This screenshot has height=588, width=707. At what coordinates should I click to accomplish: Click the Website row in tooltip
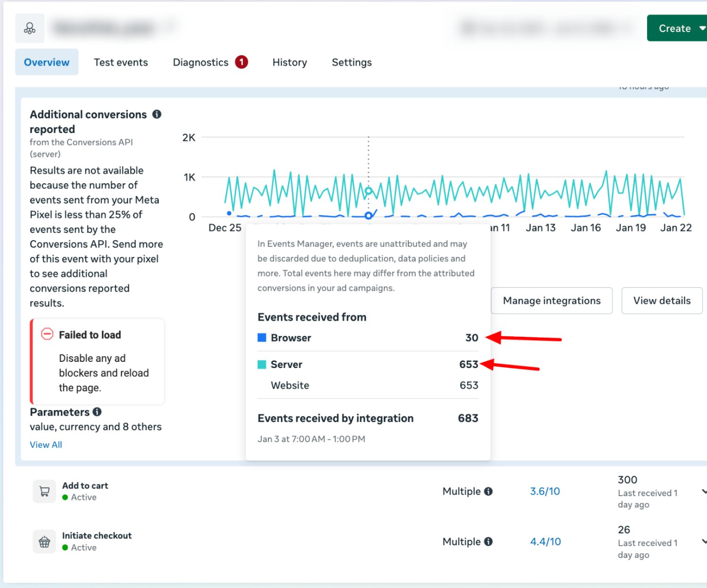point(368,385)
